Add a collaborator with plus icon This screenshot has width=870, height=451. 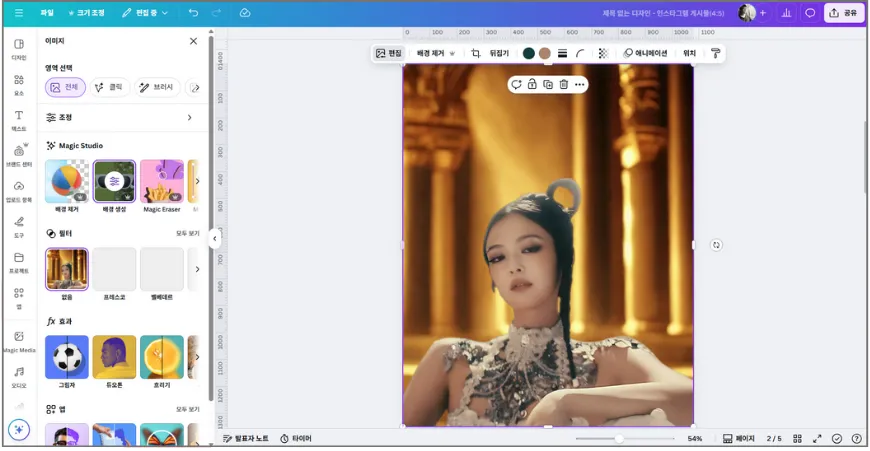[763, 13]
